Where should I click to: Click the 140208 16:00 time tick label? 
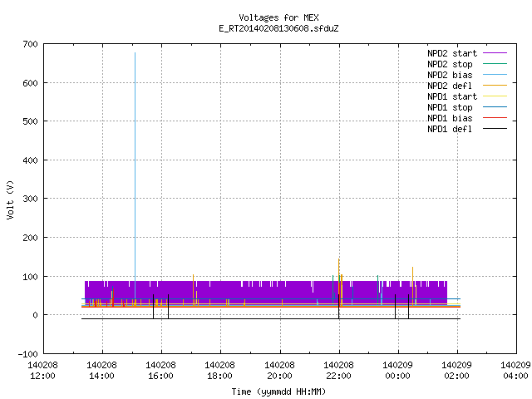(x=160, y=371)
